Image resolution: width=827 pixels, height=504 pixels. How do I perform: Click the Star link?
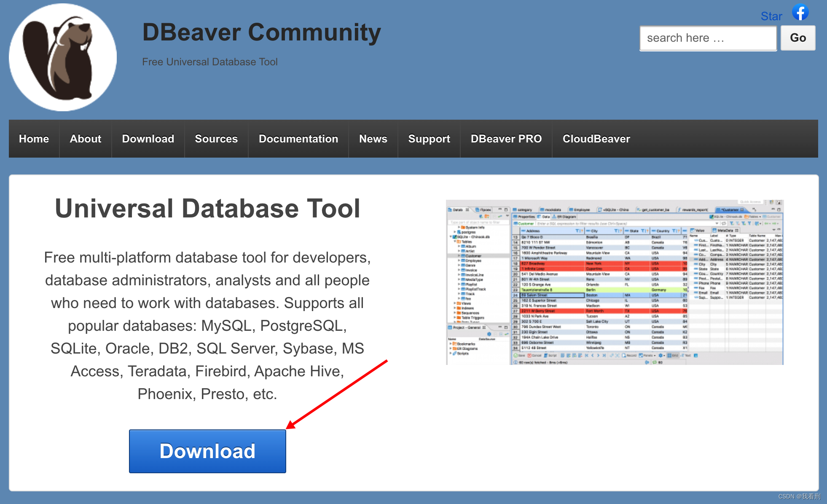pyautogui.click(x=771, y=16)
